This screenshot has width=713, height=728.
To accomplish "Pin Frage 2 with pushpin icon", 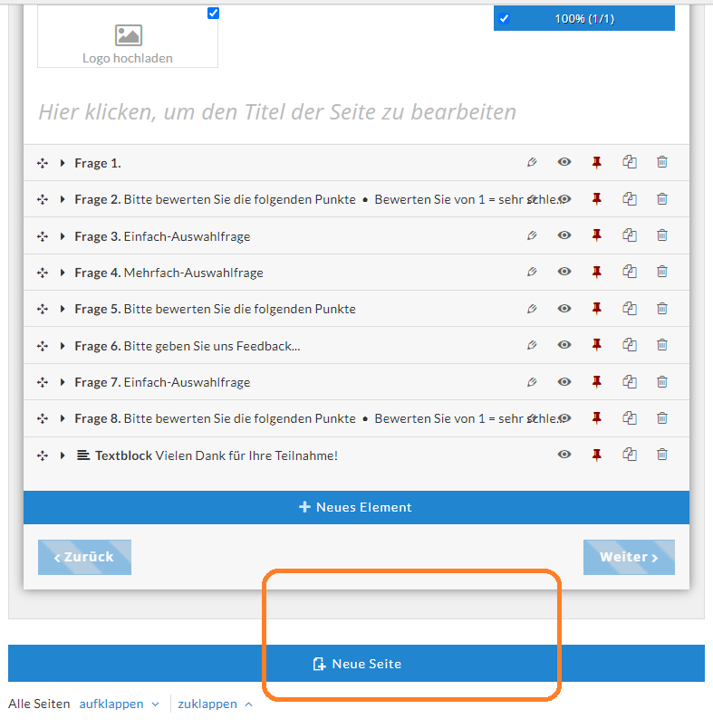I will pyautogui.click(x=597, y=198).
